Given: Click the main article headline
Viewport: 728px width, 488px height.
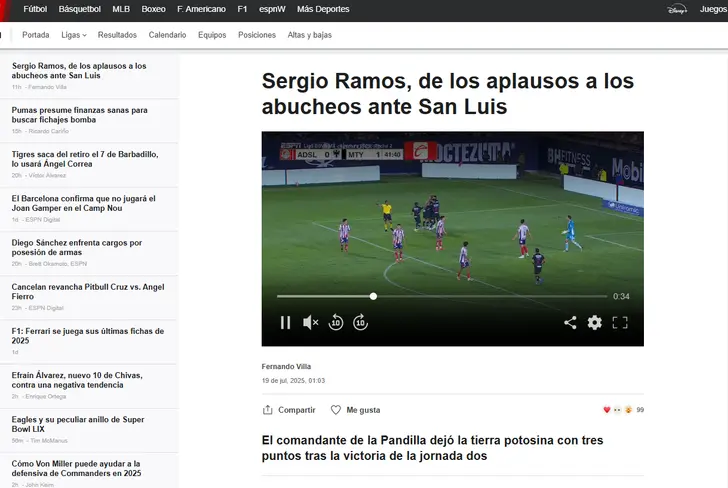Looking at the screenshot, I should 448,93.
